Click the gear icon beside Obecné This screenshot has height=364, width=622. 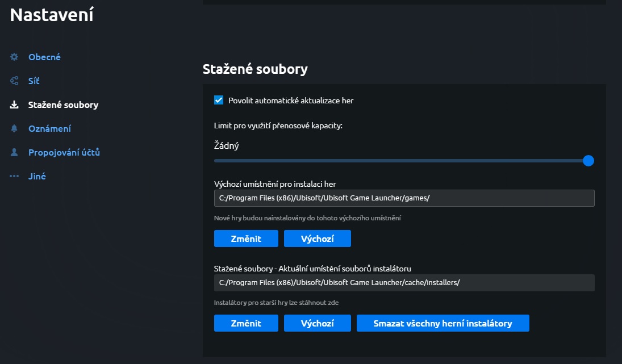point(14,57)
